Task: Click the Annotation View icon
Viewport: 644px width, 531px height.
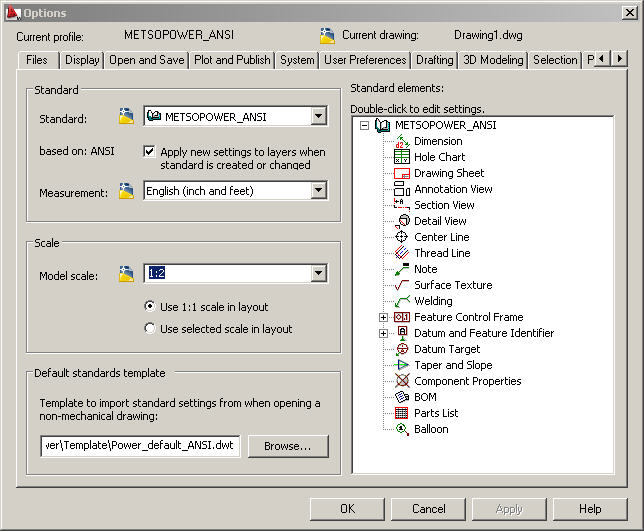Action: (402, 189)
